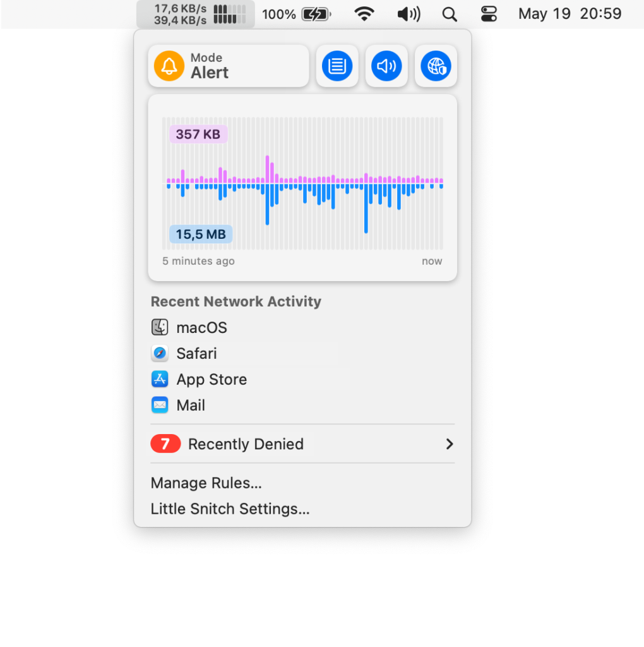Open Recently Denied submenu entry
The height and width of the screenshot is (647, 644).
click(302, 444)
